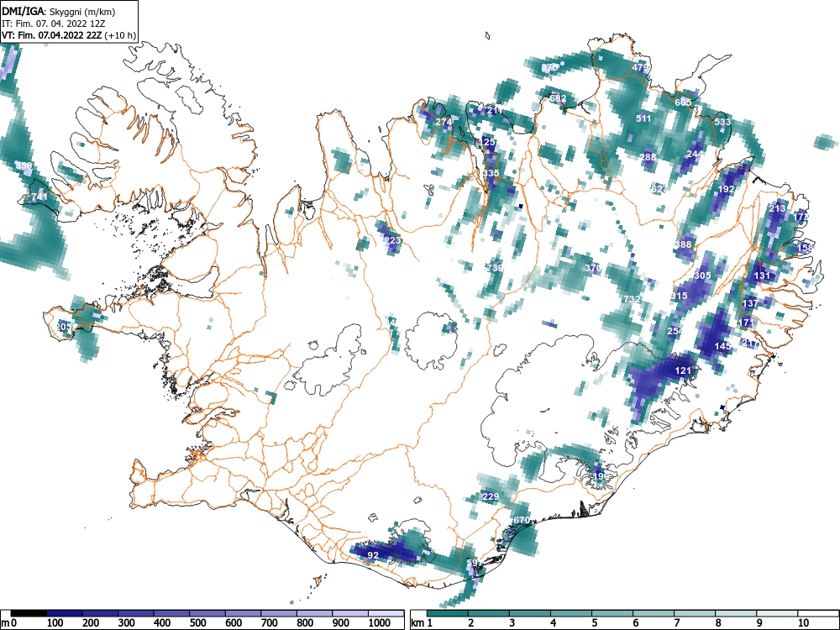
Task: Click the visibility value 739 on the map
Action: [x=495, y=268]
